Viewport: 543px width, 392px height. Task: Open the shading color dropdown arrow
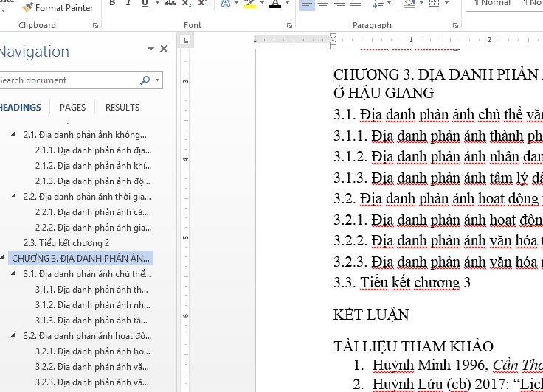[x=422, y=3]
